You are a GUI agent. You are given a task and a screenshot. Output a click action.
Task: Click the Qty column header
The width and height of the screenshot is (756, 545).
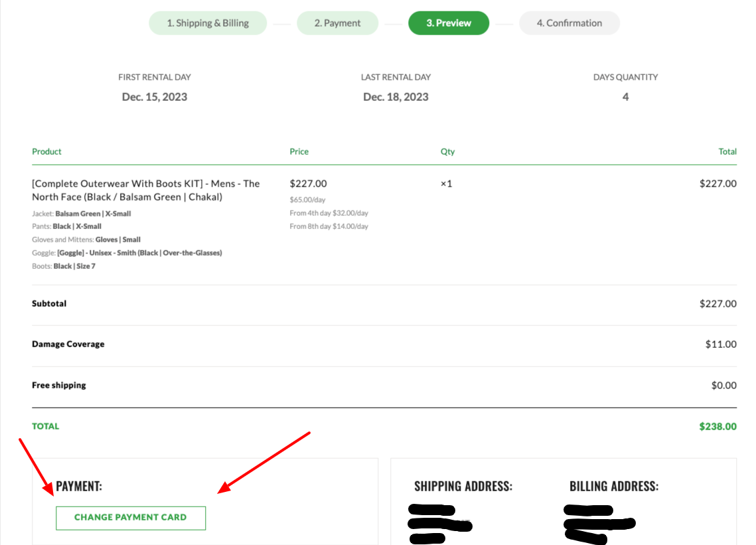point(447,151)
